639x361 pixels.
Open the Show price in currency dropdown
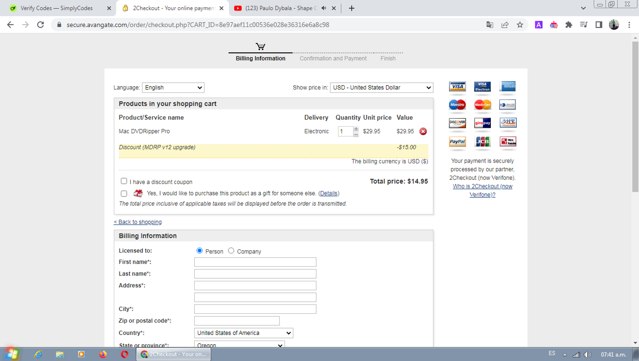(x=381, y=88)
